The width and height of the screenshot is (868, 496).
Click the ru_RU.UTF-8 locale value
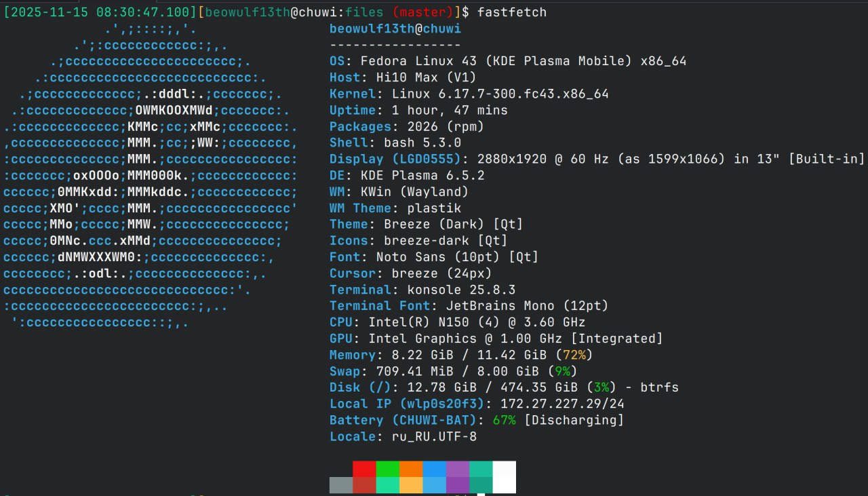(x=434, y=436)
